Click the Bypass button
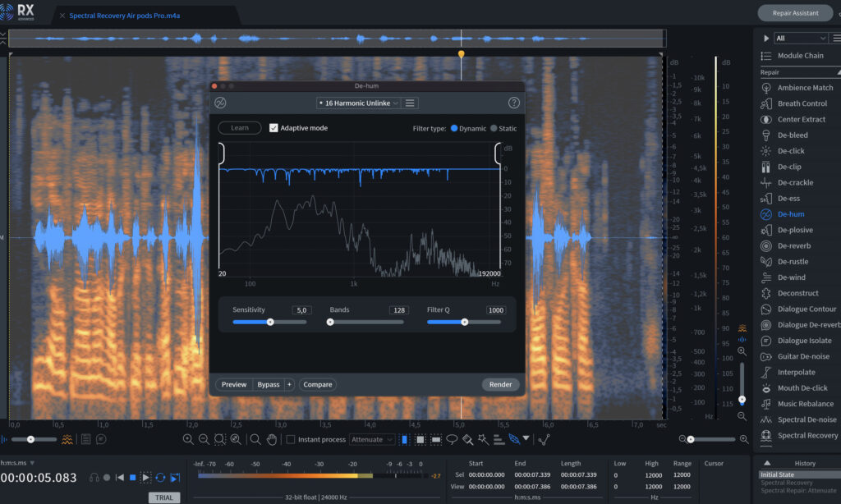This screenshot has height=504, width=841. point(269,384)
